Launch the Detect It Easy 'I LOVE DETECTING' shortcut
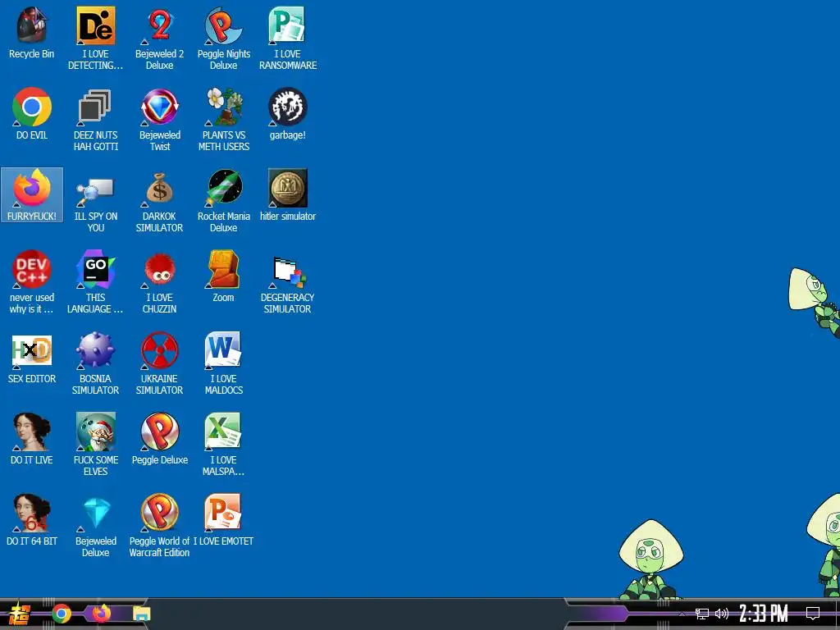The width and height of the screenshot is (840, 630). (x=95, y=39)
